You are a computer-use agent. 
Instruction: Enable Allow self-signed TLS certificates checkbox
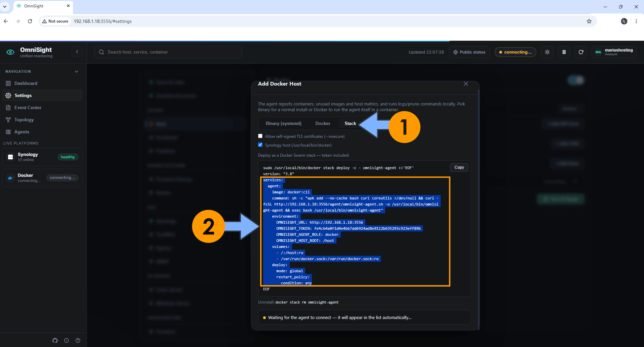tap(260, 136)
